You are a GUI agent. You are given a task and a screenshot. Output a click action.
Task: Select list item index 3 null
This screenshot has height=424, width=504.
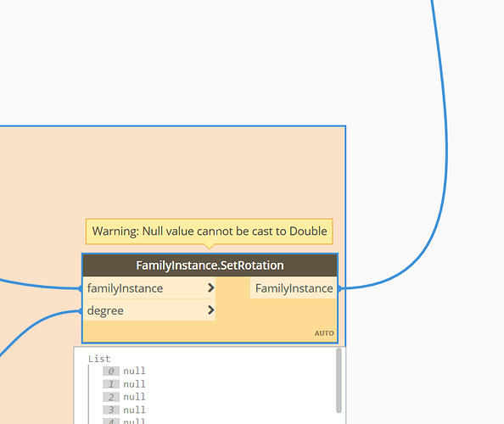point(124,410)
